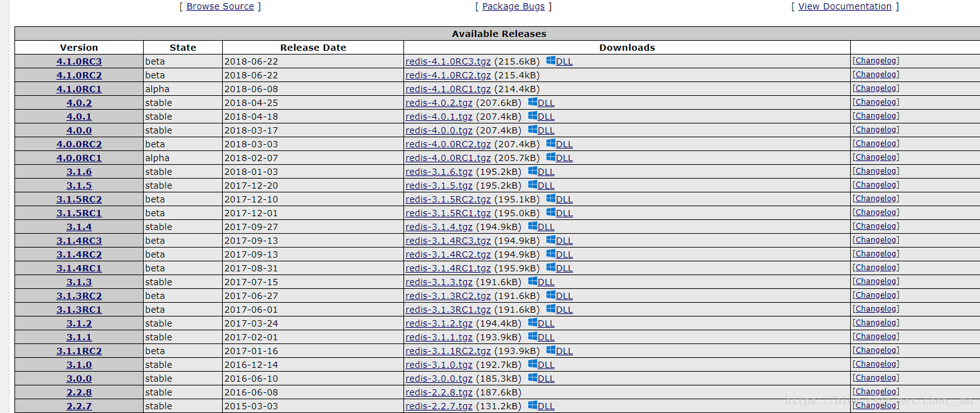View Changelog for version 4.0.2
The height and width of the screenshot is (413, 980).
point(875,102)
